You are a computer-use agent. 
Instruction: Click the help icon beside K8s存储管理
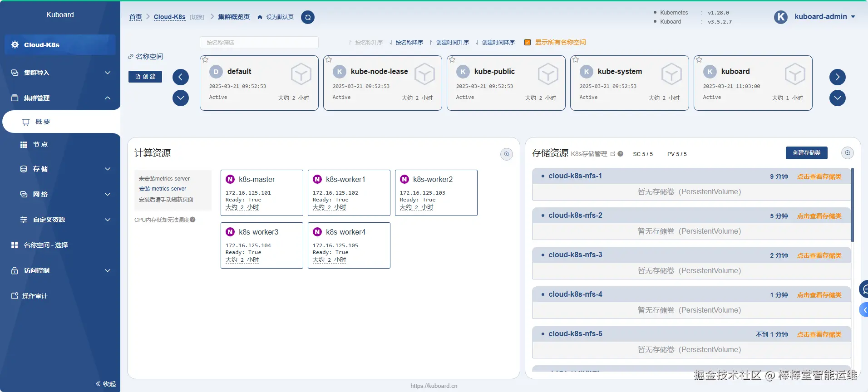[621, 154]
